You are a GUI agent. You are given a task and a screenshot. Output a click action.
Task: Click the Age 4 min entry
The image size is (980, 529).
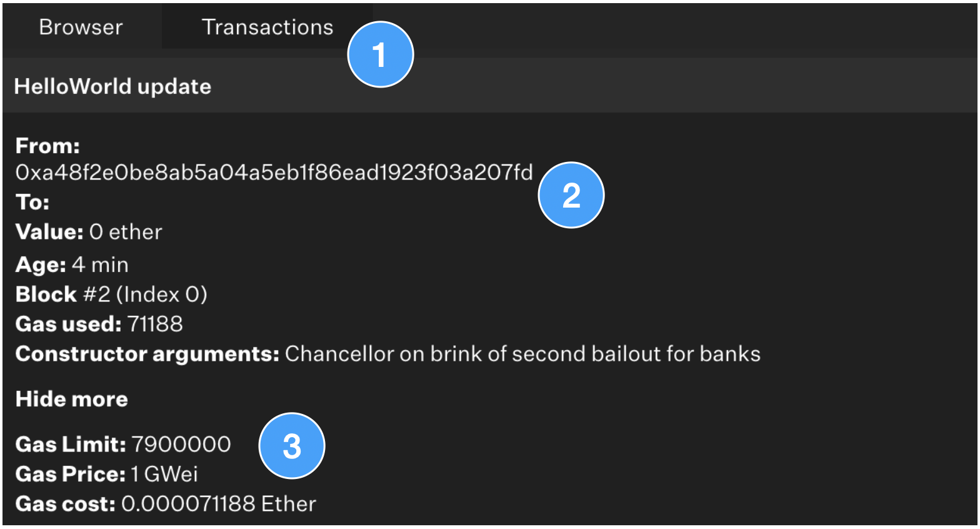[72, 264]
